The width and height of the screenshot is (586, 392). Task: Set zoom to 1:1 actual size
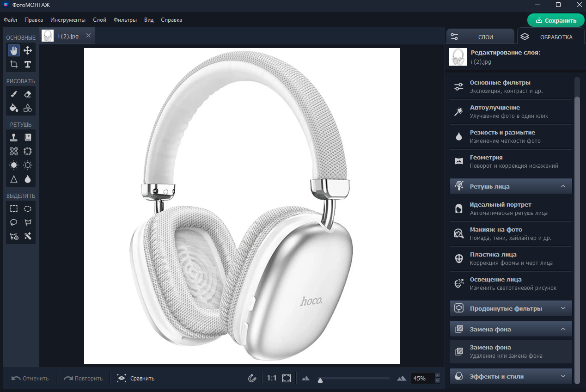point(272,378)
